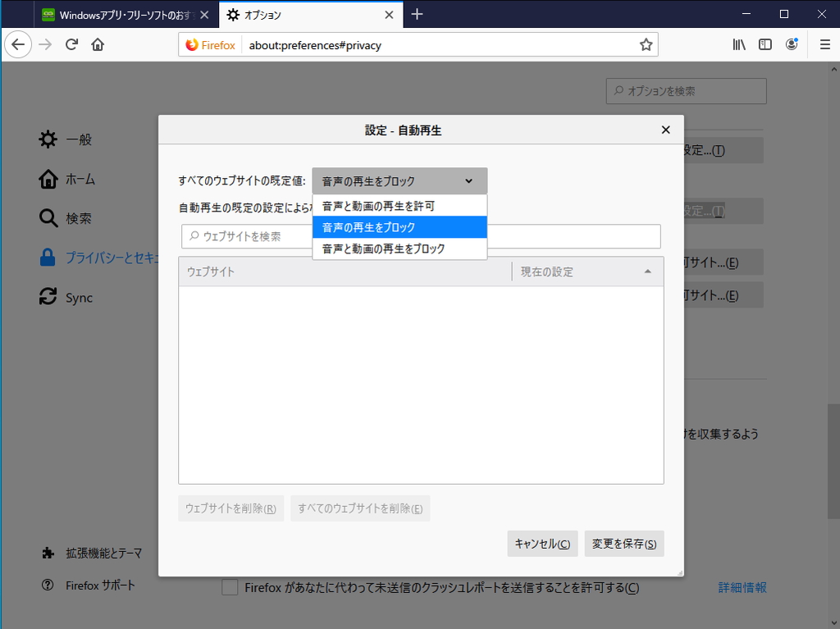840x629 pixels.
Task: Click the Library icon in the toolbar
Action: 737,44
